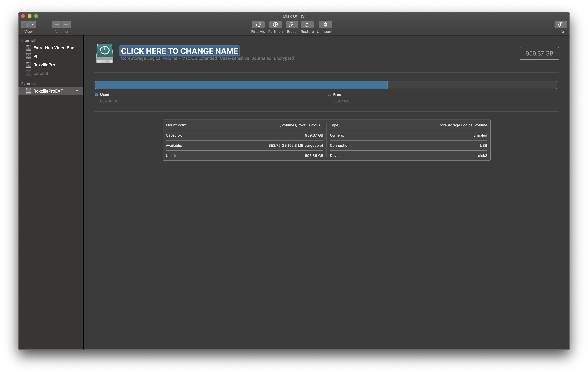Select the PI volume
This screenshot has width=588, height=374.
tap(51, 56)
